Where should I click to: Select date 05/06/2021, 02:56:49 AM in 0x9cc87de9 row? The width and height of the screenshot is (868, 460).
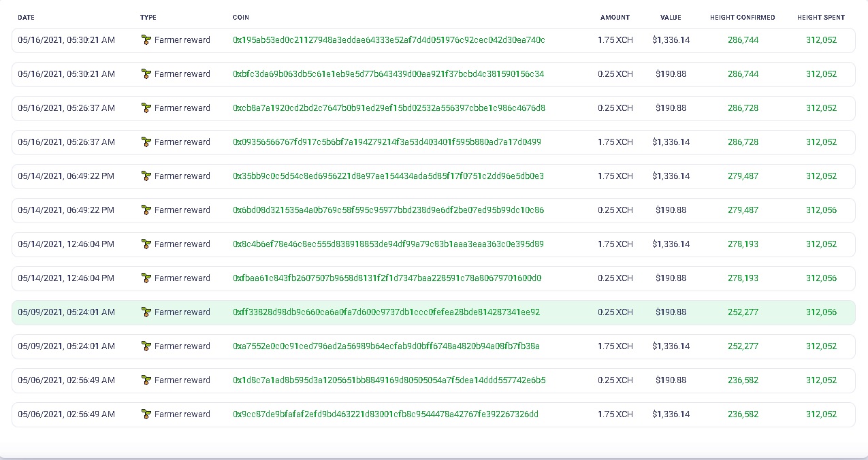[66, 414]
